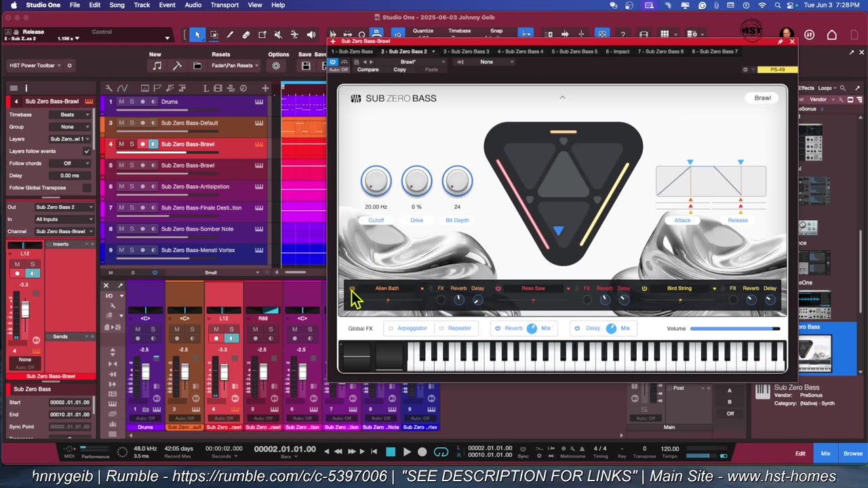This screenshot has width=868, height=488.
Task: Click the pitch bend wheel strip
Action: (357, 356)
